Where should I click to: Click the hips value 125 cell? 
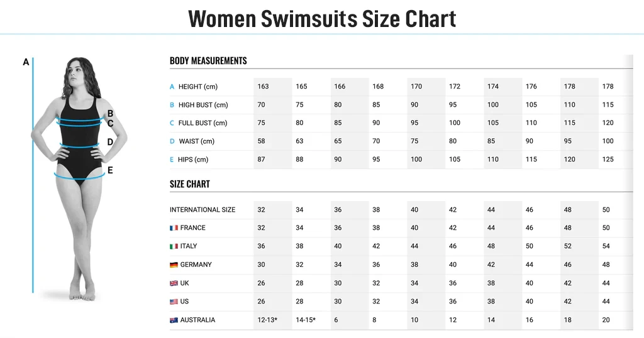(608, 160)
